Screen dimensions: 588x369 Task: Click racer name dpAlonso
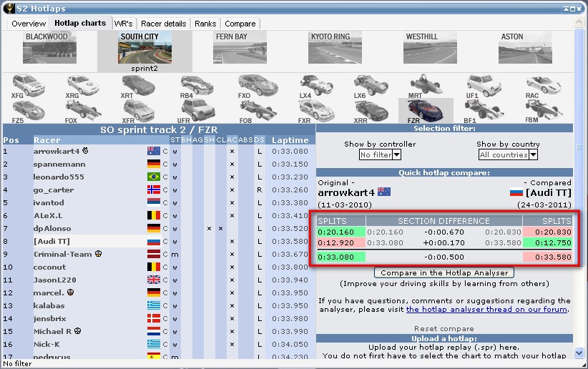coord(52,228)
